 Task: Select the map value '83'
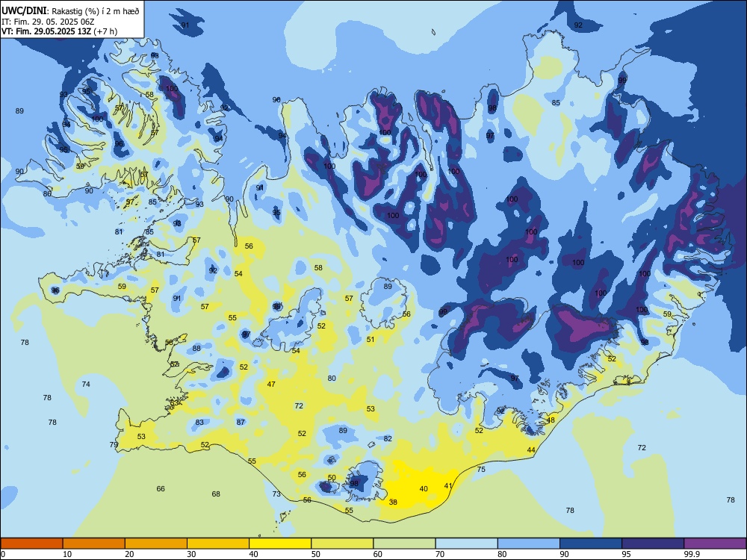(199, 423)
